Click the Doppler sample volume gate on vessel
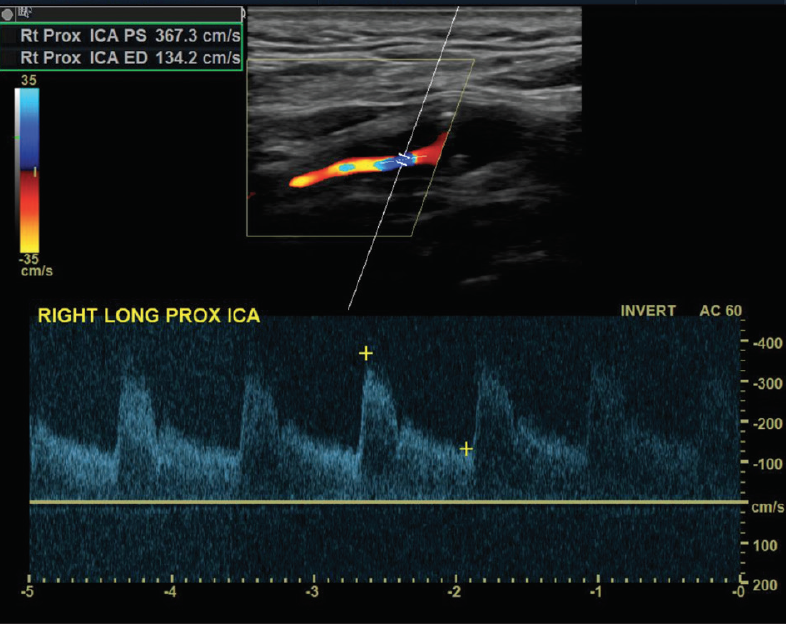 pyautogui.click(x=404, y=159)
